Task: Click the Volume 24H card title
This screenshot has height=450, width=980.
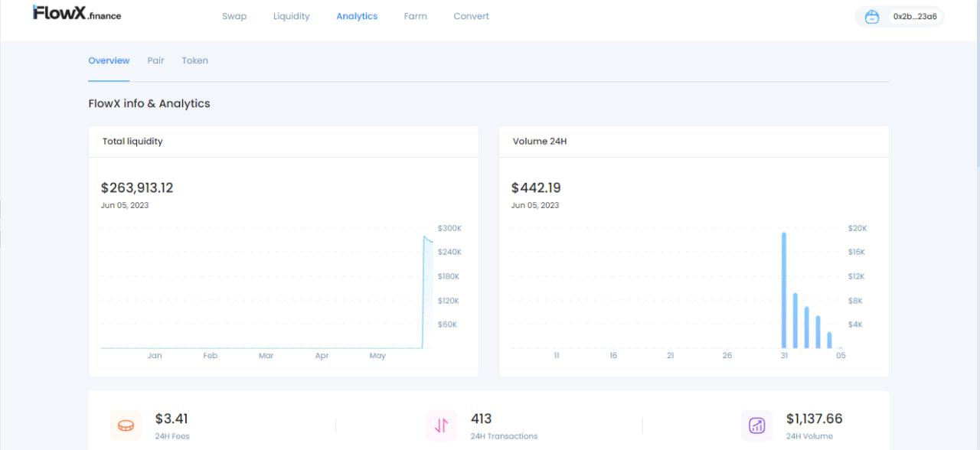Action: coord(540,142)
